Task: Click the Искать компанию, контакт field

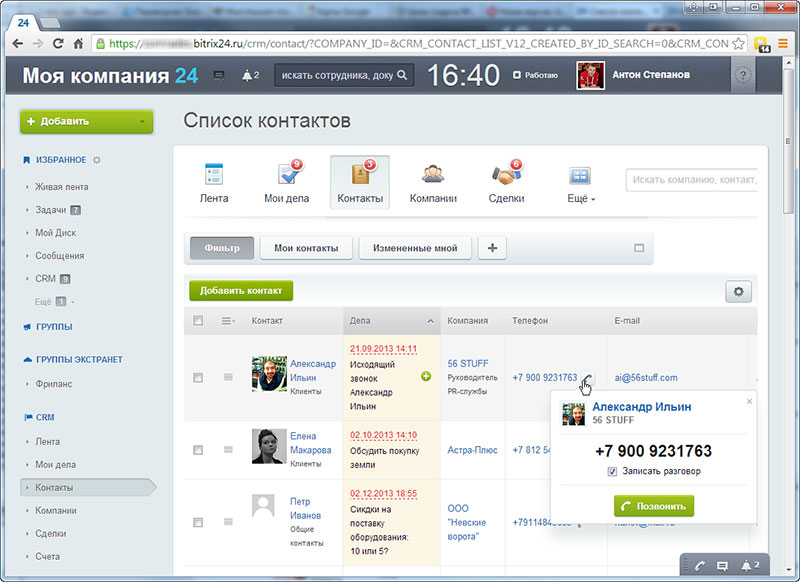Action: (x=692, y=180)
